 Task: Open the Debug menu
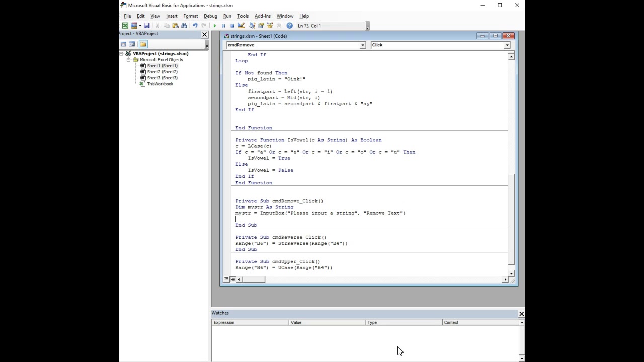210,16
